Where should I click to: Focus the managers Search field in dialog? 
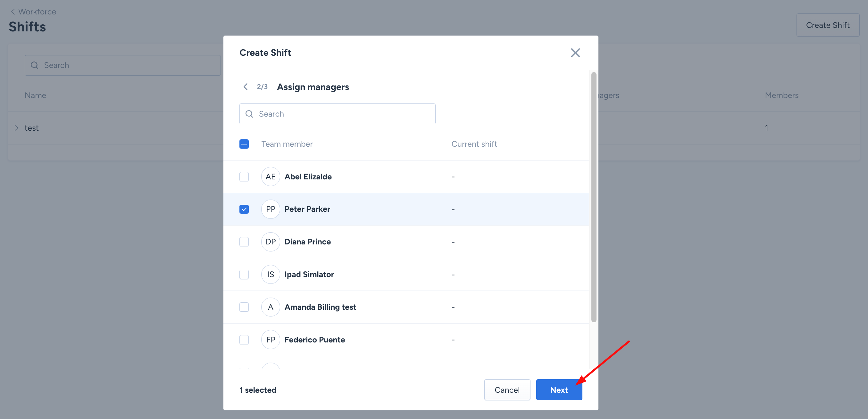click(x=337, y=114)
